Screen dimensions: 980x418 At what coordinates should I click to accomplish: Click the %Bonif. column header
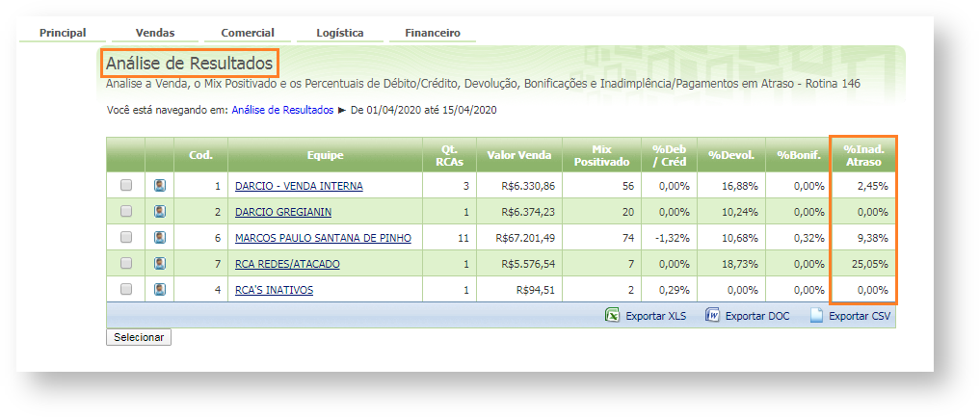(800, 155)
